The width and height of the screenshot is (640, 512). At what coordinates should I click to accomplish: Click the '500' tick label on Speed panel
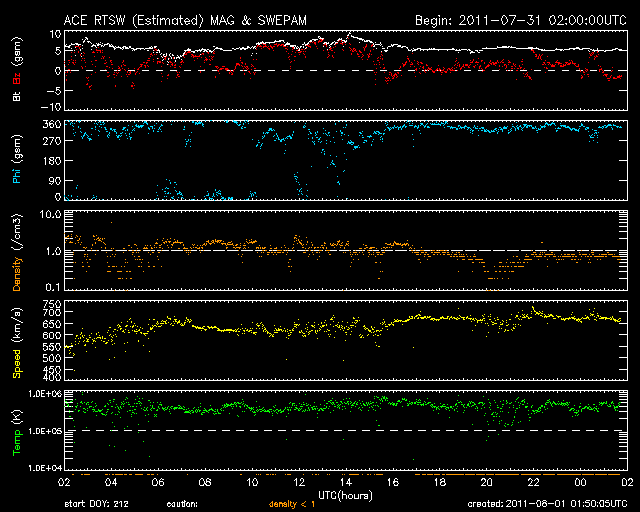pos(52,358)
